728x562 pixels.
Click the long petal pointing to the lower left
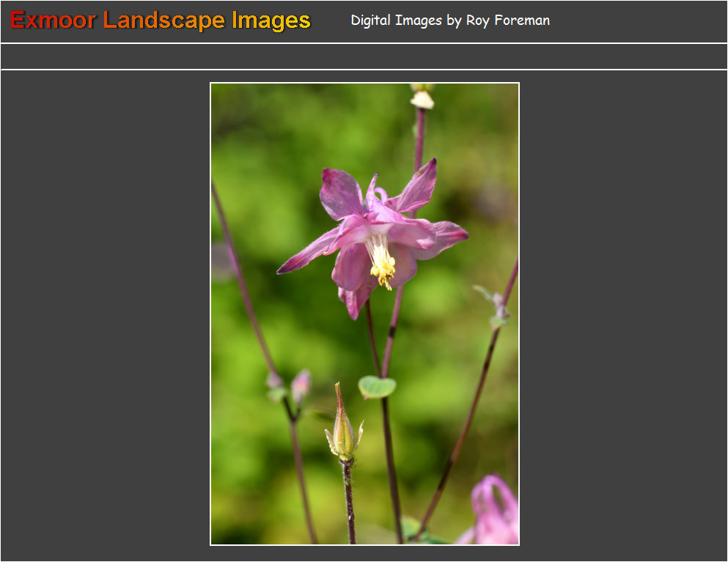(x=308, y=254)
